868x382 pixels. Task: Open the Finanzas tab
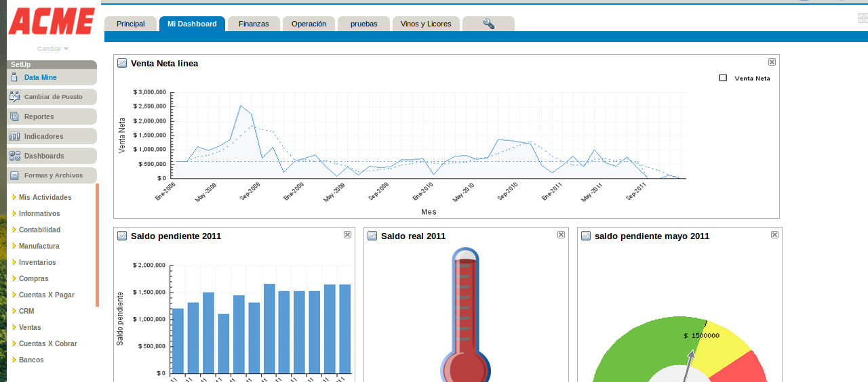tap(254, 24)
